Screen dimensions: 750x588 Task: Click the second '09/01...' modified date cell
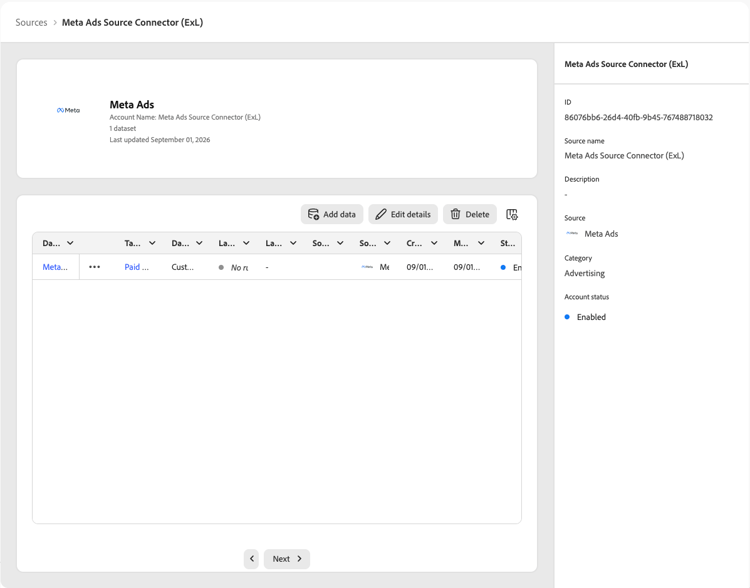(x=466, y=267)
